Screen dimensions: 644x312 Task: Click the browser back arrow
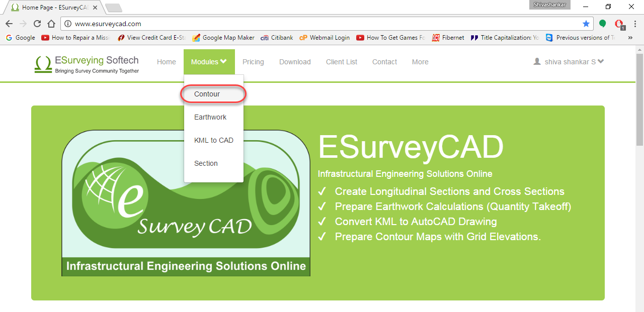(x=9, y=24)
